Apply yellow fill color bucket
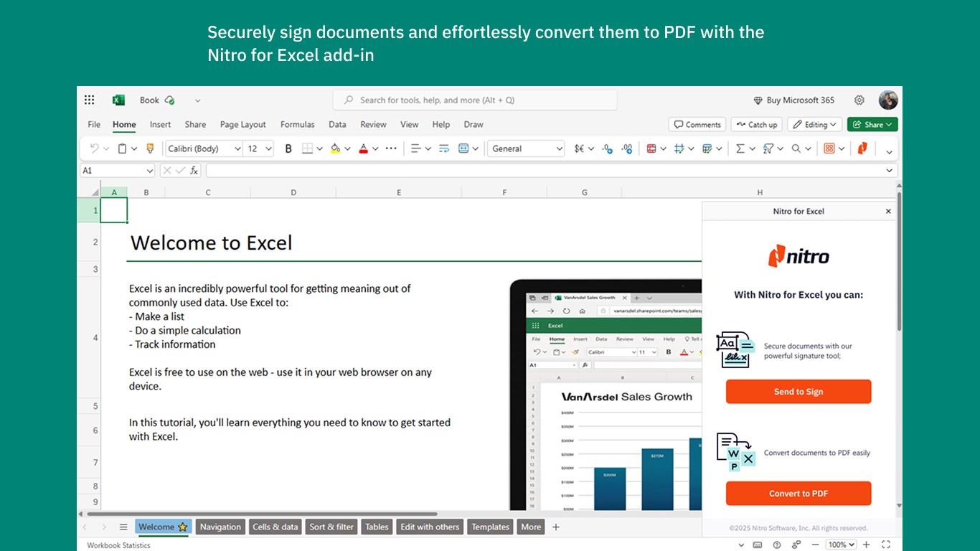 [335, 149]
